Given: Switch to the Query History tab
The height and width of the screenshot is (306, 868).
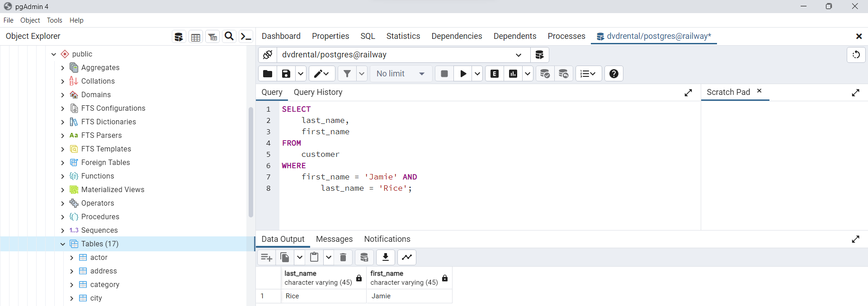Looking at the screenshot, I should coord(318,92).
